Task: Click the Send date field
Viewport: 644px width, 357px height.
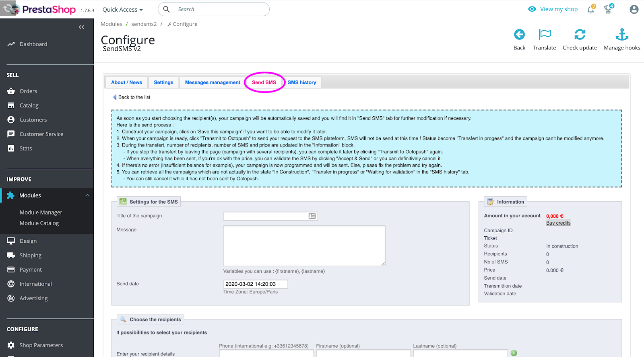Action: pos(256,284)
